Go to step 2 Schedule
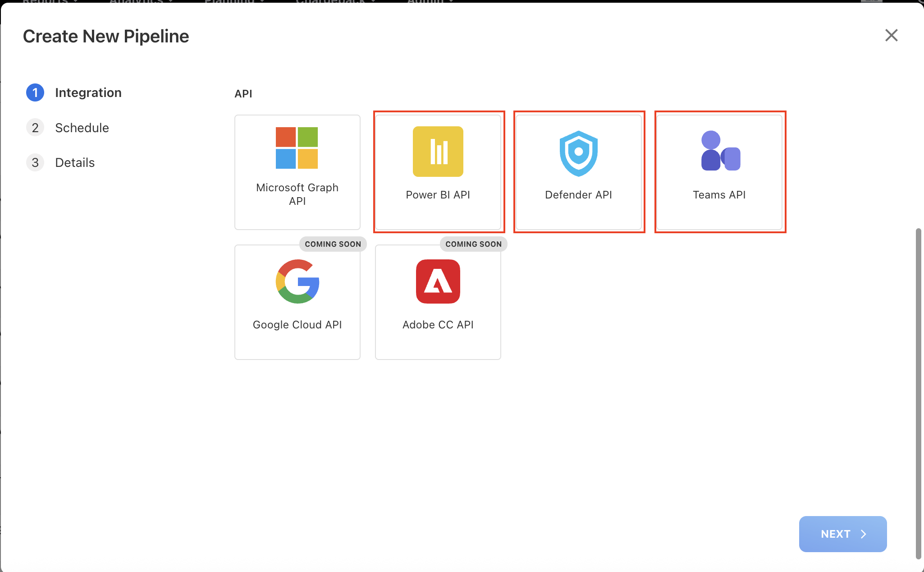Screen dimensions: 924x572 point(82,128)
